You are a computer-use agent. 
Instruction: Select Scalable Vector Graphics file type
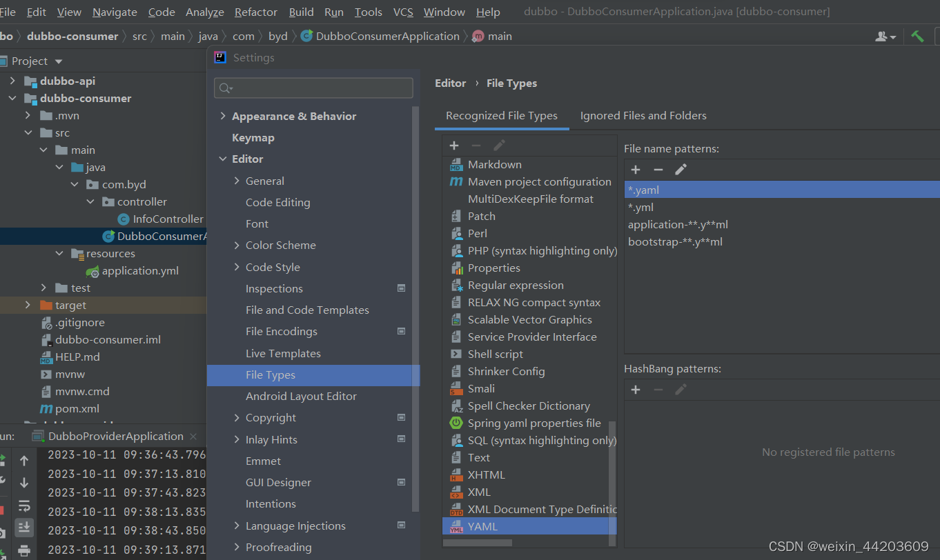tap(529, 319)
